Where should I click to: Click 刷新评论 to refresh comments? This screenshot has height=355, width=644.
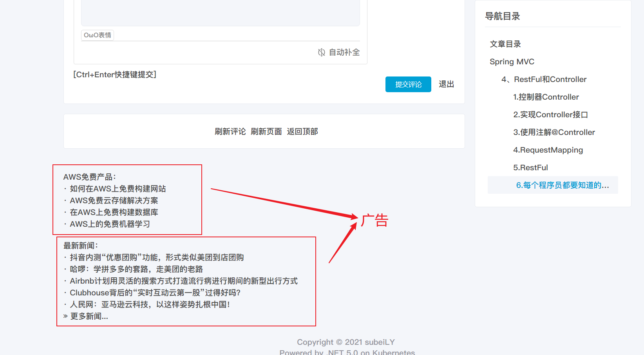pos(230,131)
